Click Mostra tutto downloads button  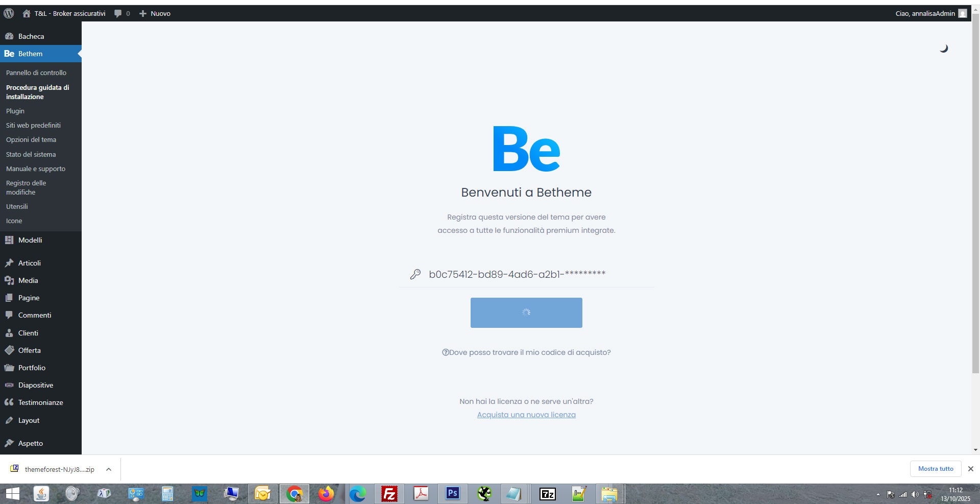click(x=935, y=469)
